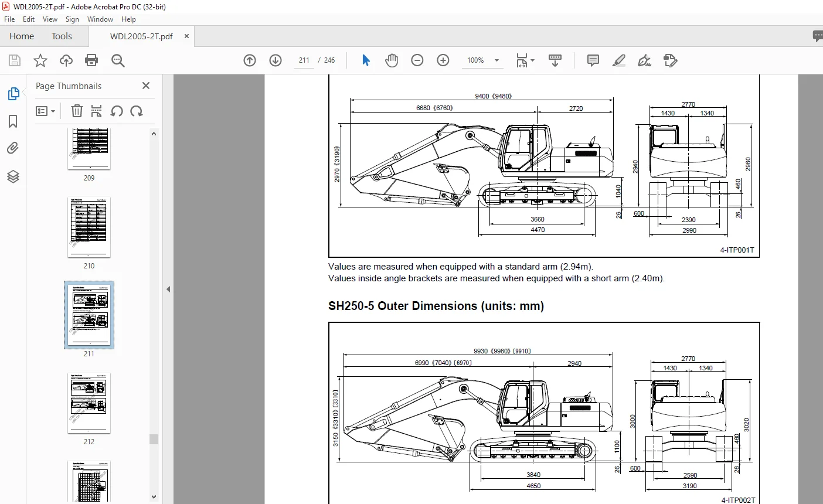Click the Stamp tool icon
Image resolution: width=823 pixels, height=504 pixels.
point(671,60)
